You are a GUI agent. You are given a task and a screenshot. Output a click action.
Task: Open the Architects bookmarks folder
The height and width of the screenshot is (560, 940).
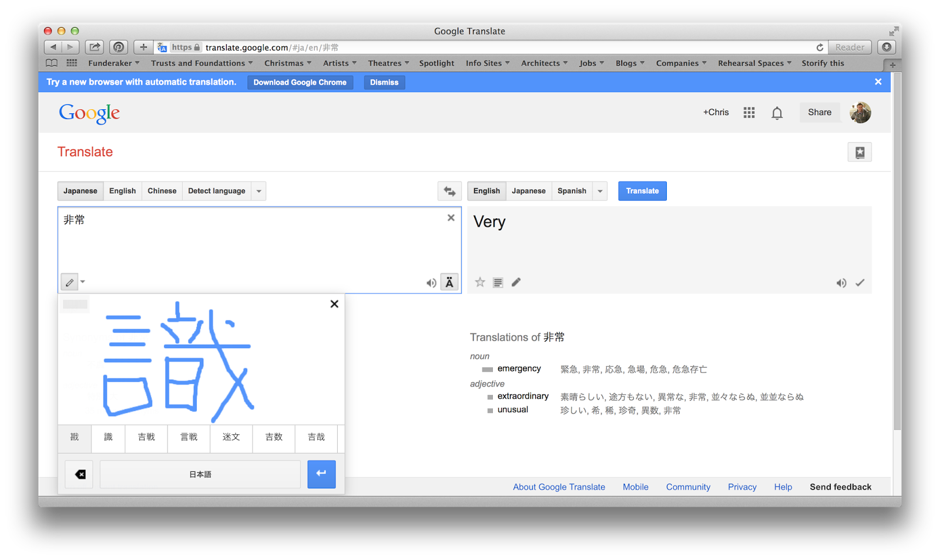tap(544, 63)
